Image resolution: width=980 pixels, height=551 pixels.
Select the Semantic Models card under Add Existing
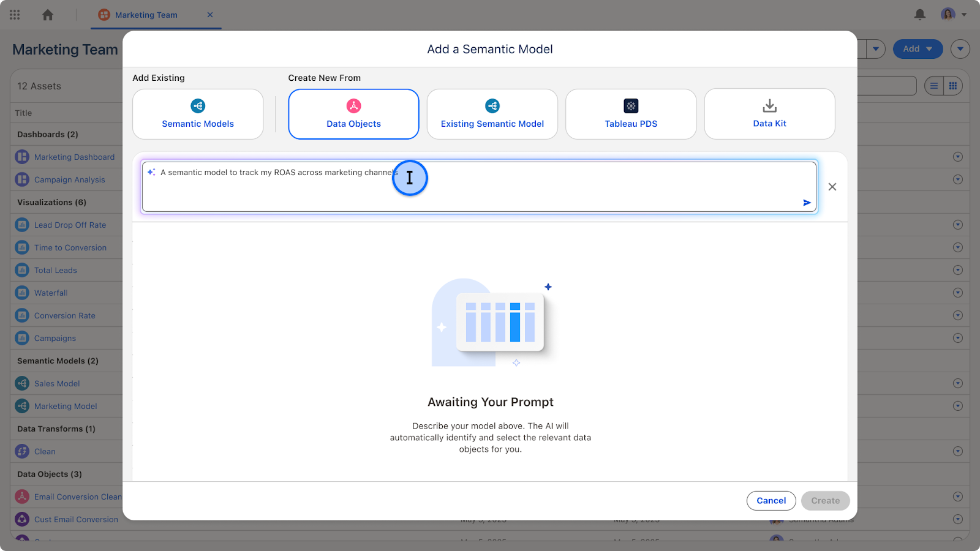click(197, 114)
